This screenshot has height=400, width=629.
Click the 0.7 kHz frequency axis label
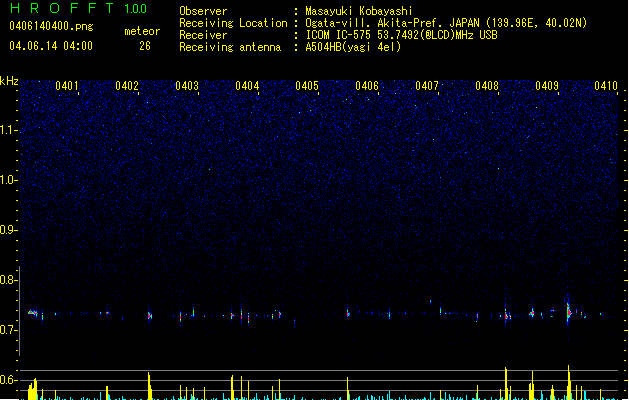click(x=9, y=330)
